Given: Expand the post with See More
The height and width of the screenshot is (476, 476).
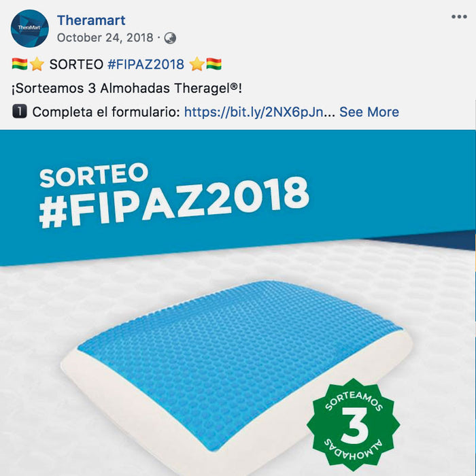Looking at the screenshot, I should (x=369, y=112).
